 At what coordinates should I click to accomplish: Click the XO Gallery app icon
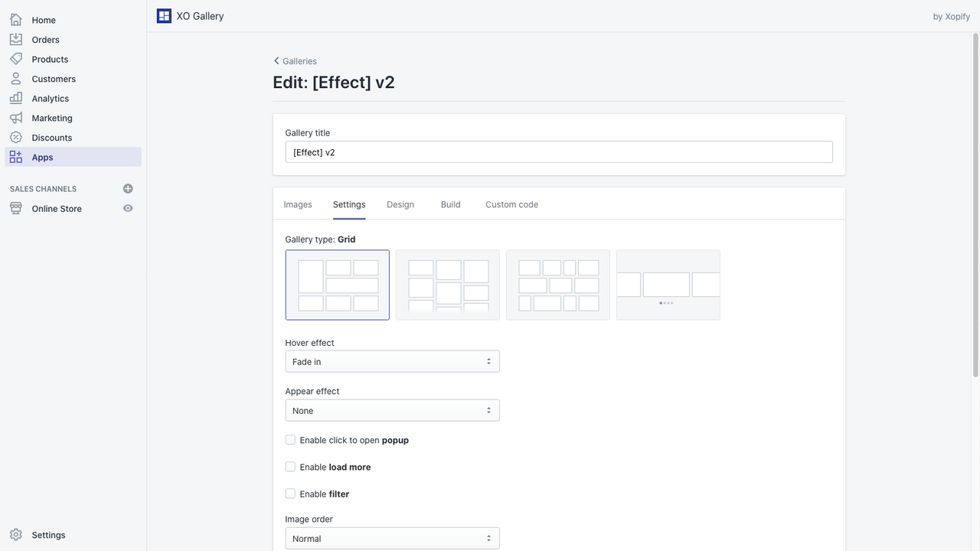(x=163, y=15)
